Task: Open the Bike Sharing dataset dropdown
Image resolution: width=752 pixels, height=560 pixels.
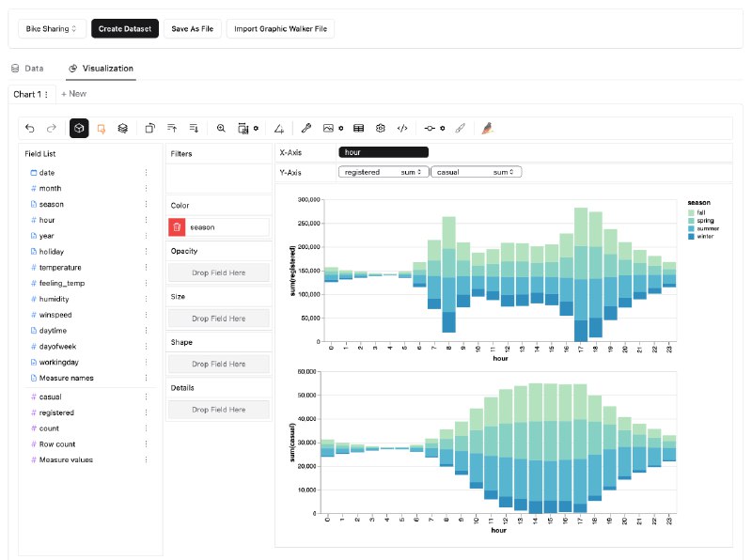Action: tap(51, 29)
